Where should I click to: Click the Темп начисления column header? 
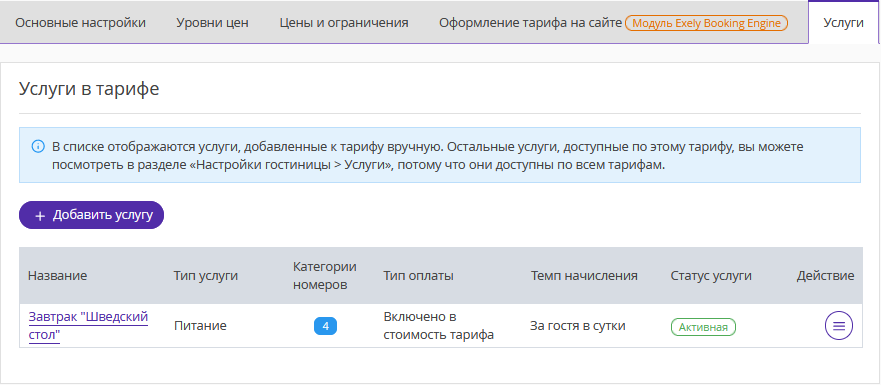(x=584, y=275)
